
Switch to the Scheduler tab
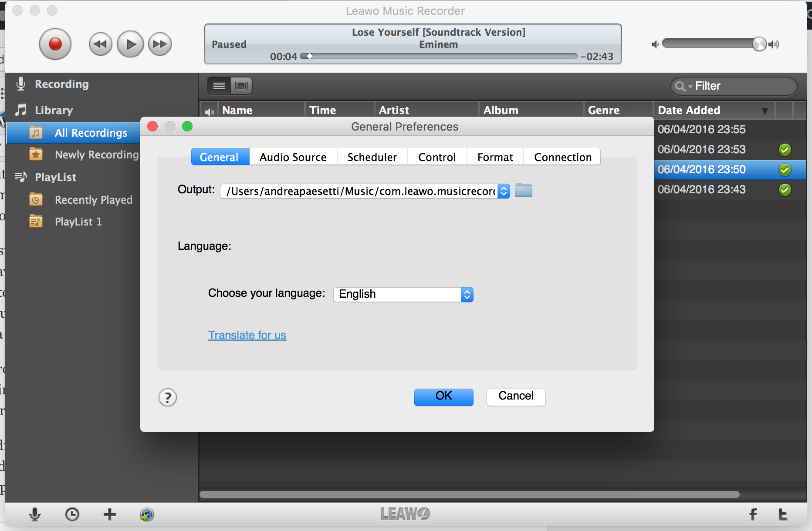click(372, 157)
